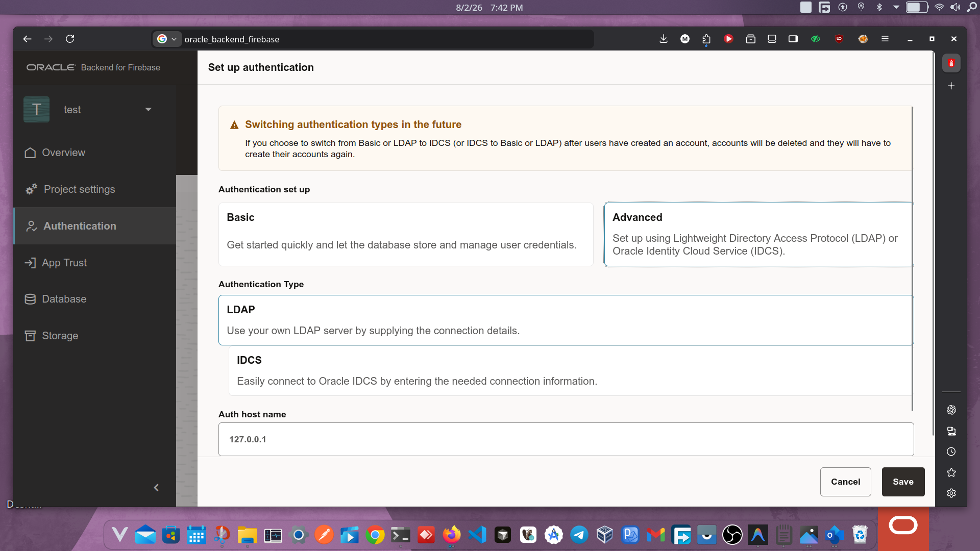Viewport: 980px width, 551px height.
Task: Click the red play button extension
Action: coord(728,39)
